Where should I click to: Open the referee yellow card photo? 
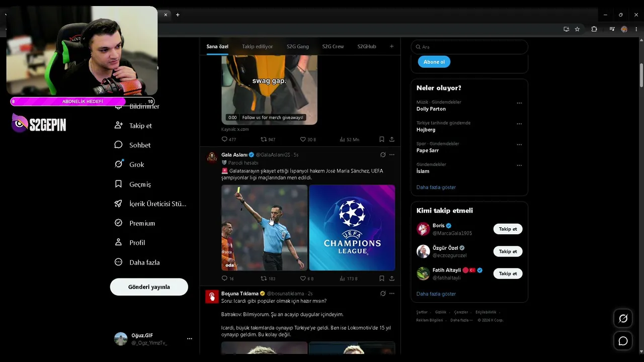pos(265,228)
